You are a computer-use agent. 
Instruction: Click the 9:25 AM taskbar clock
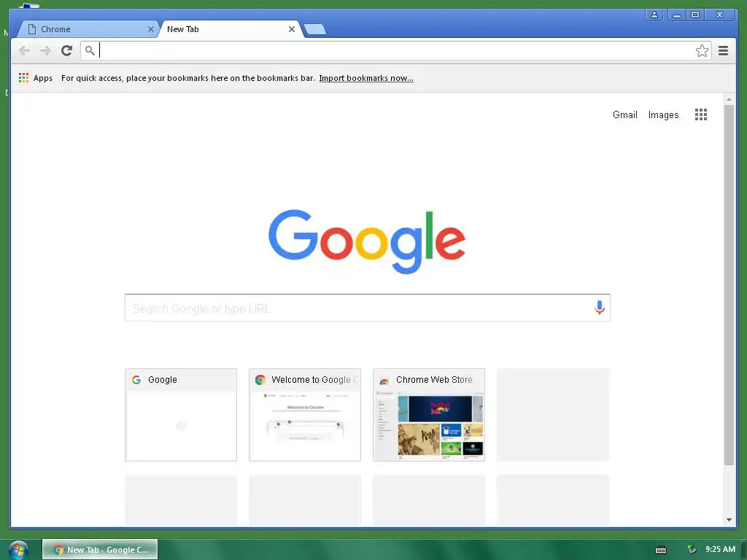click(720, 549)
